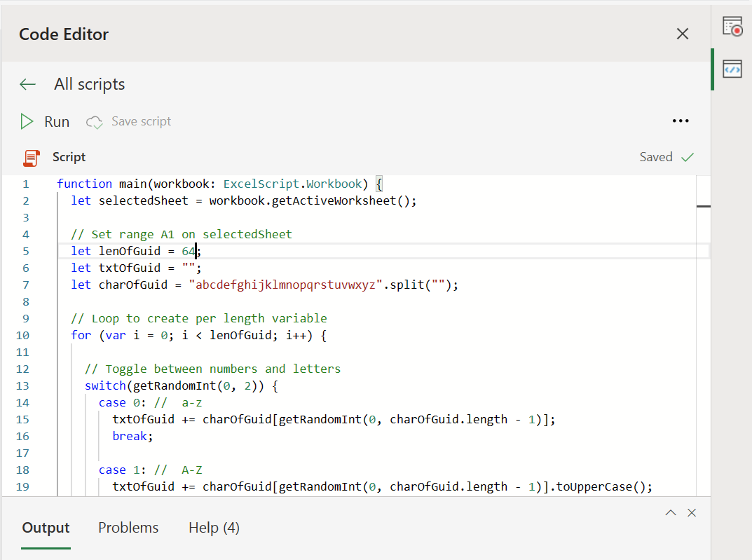Click the Script name label
The image size is (752, 560).
point(69,158)
